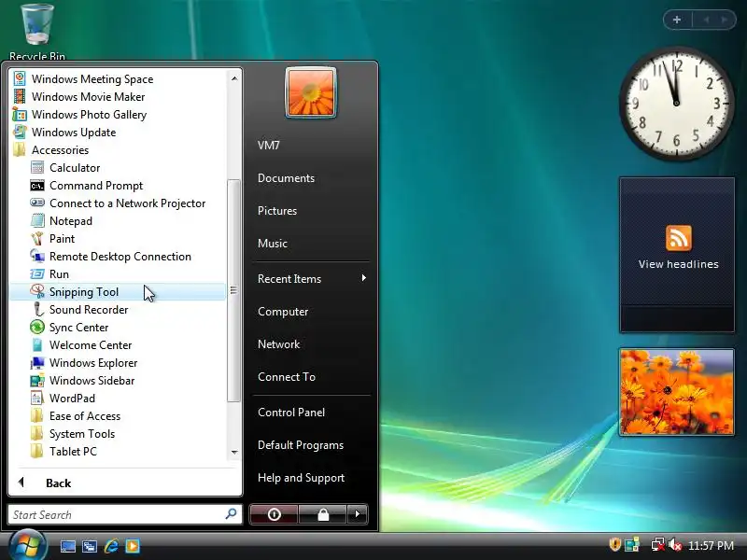747x560 pixels.
Task: Open Control Panel from the Start menu
Action: click(x=291, y=413)
